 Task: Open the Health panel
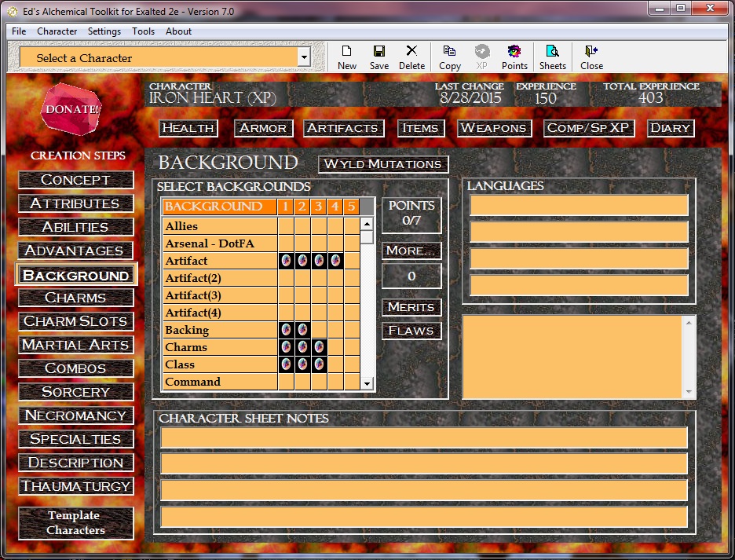(x=188, y=128)
